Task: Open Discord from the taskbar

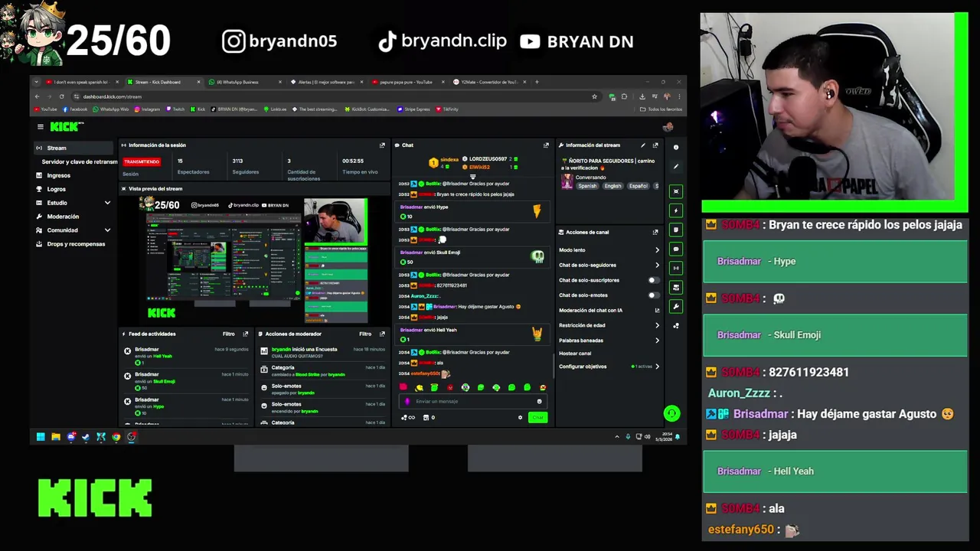Action: pos(70,437)
